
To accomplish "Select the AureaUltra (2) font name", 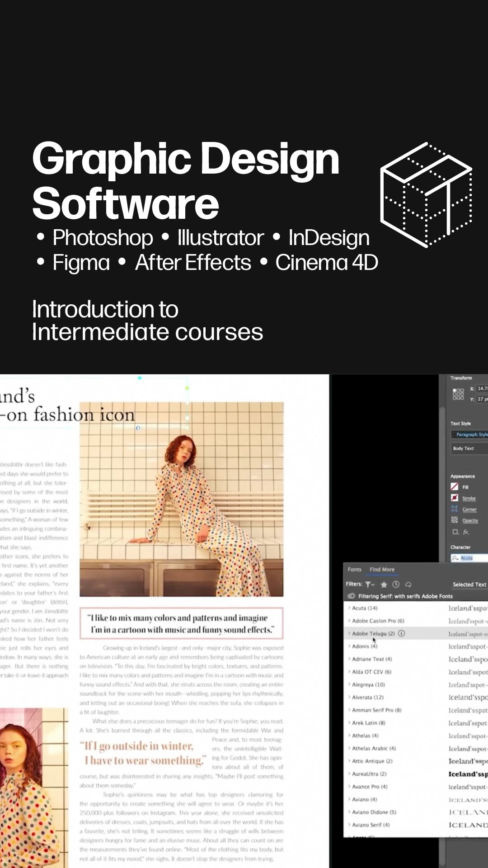I will click(x=369, y=774).
